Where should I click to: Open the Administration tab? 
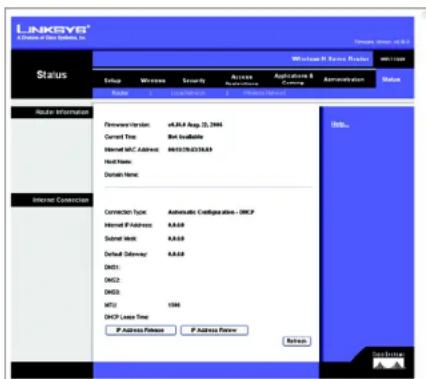click(x=344, y=79)
